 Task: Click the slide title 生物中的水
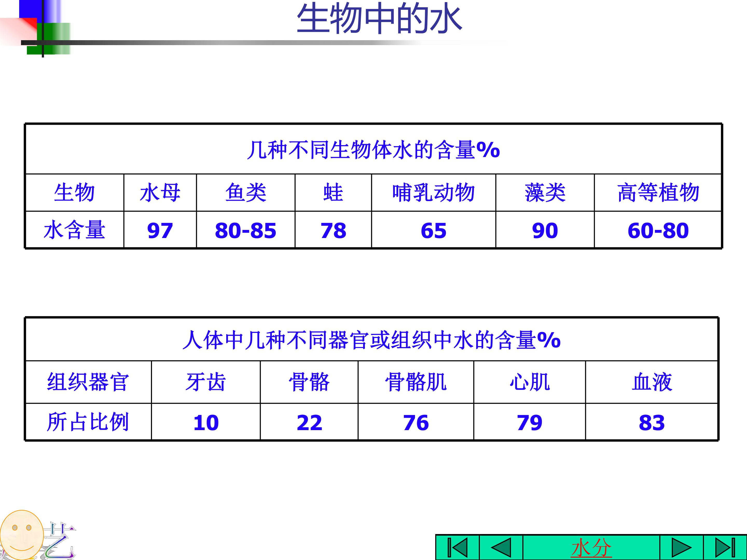point(379,19)
